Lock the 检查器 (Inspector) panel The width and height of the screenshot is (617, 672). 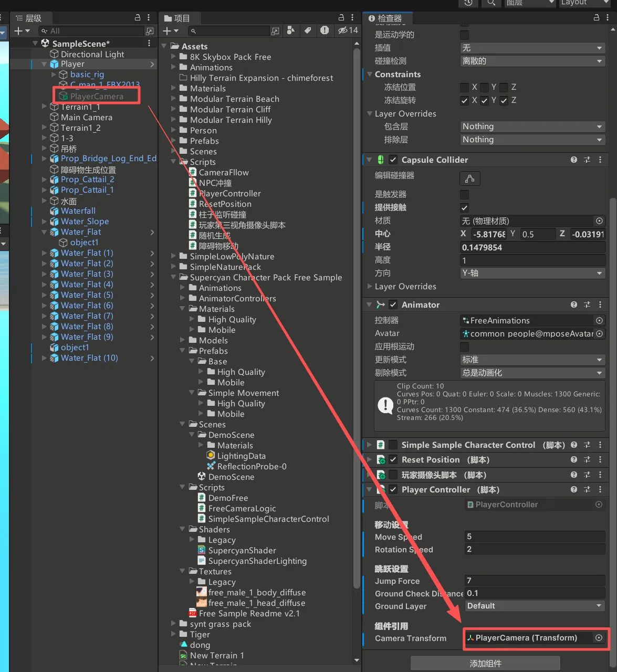(x=597, y=17)
